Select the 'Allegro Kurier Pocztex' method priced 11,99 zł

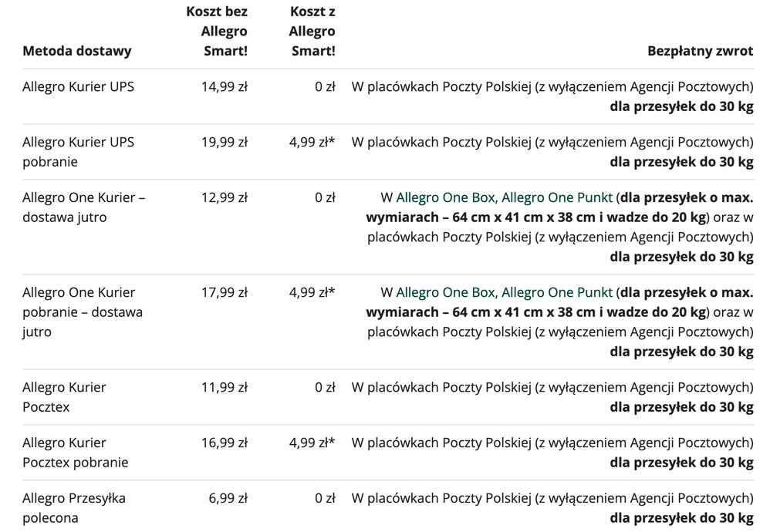pyautogui.click(x=64, y=397)
